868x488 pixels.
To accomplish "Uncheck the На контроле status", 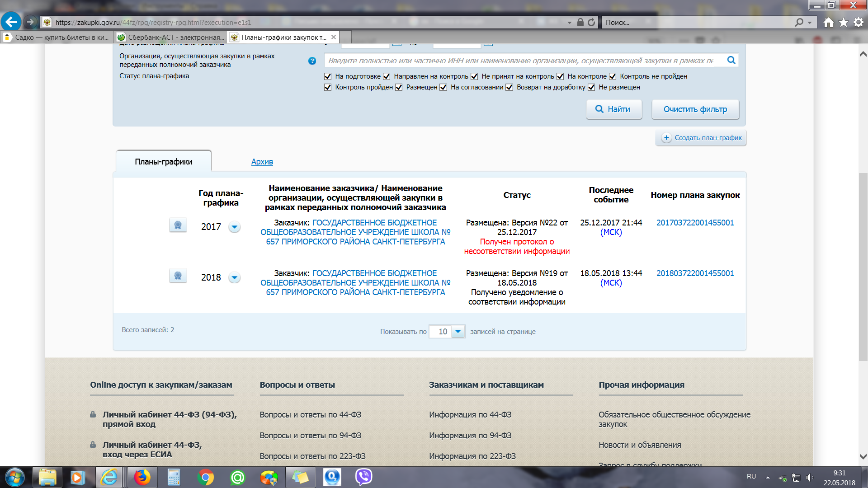I will tap(560, 76).
